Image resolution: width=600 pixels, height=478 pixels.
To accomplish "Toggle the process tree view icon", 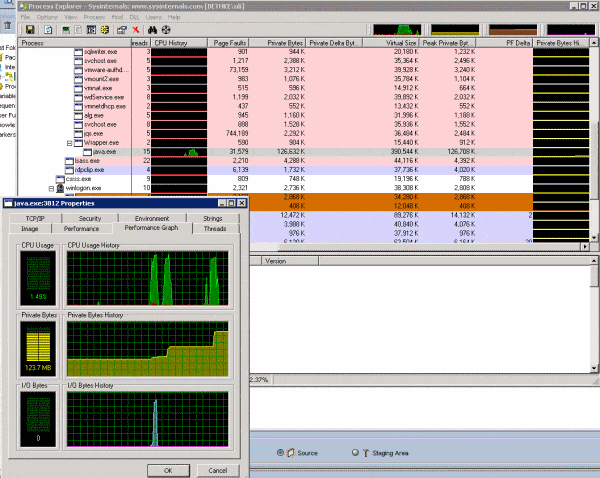I will click(x=78, y=30).
